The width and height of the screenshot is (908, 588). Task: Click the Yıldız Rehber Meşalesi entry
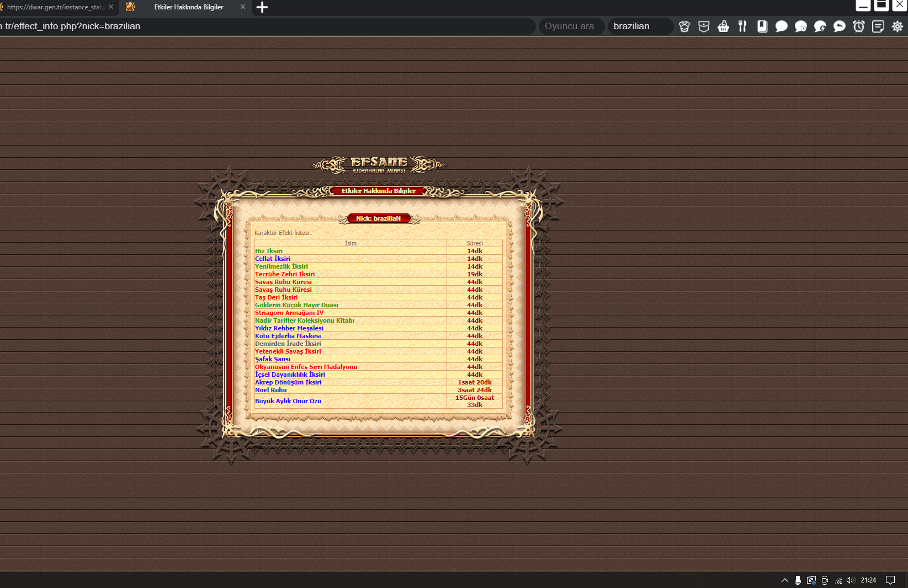pyautogui.click(x=289, y=328)
